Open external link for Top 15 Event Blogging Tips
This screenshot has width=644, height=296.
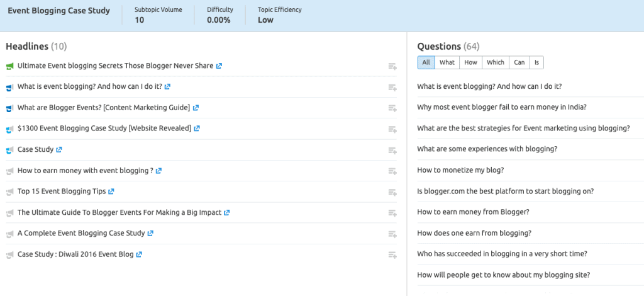point(111,191)
